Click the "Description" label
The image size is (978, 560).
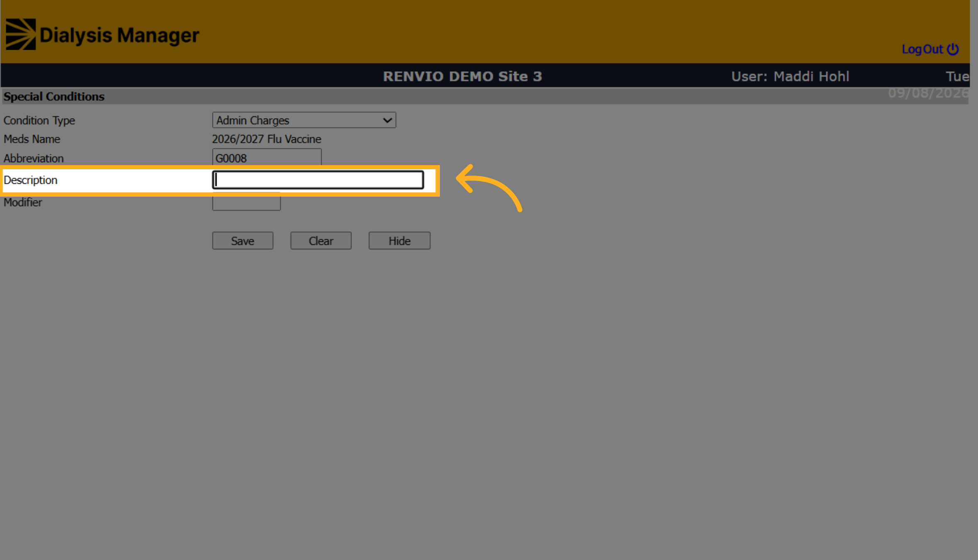[31, 180]
